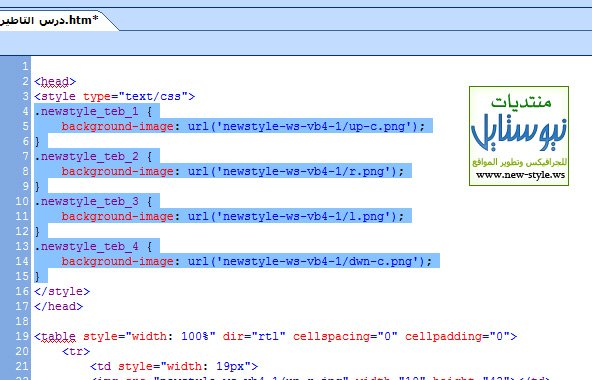
Task: Click the closing </head> tag
Action: click(59, 306)
